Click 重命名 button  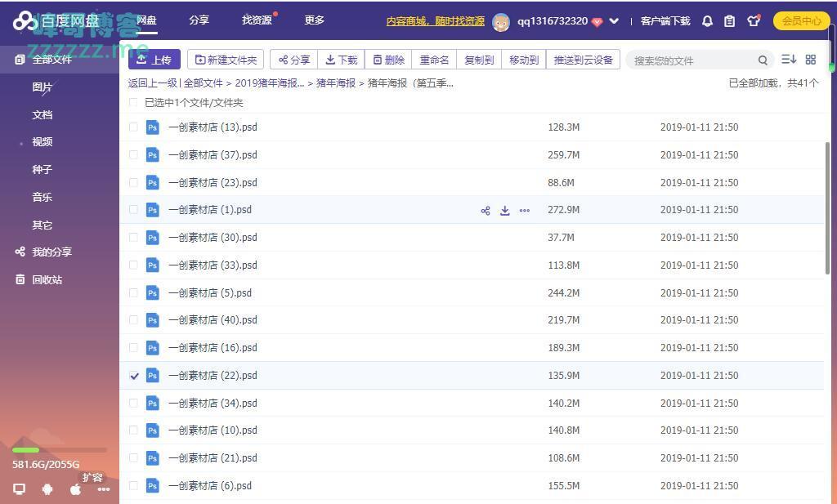point(434,59)
